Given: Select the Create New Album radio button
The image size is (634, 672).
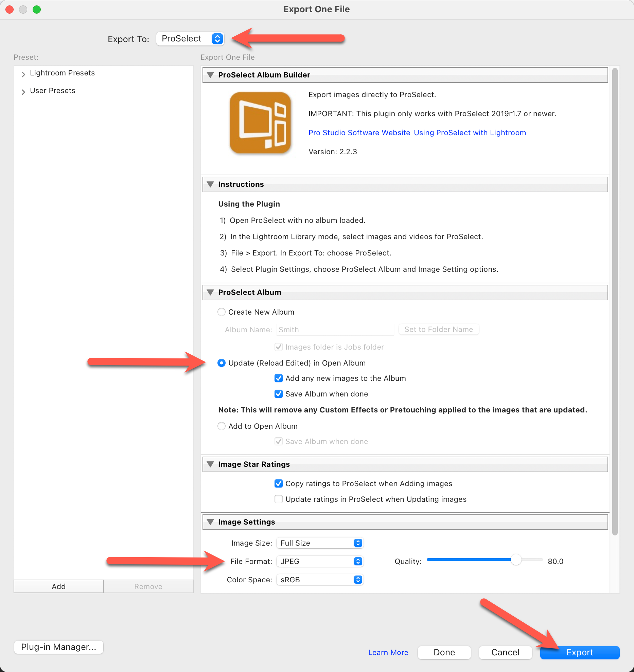Looking at the screenshot, I should 222,312.
